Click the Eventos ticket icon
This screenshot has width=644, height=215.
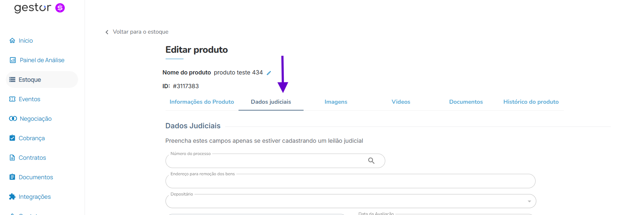(x=12, y=99)
